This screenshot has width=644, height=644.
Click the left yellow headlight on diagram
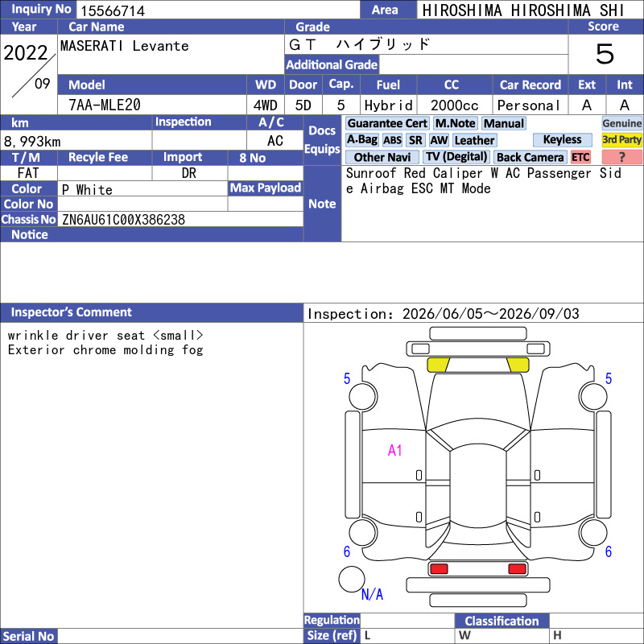(438, 365)
